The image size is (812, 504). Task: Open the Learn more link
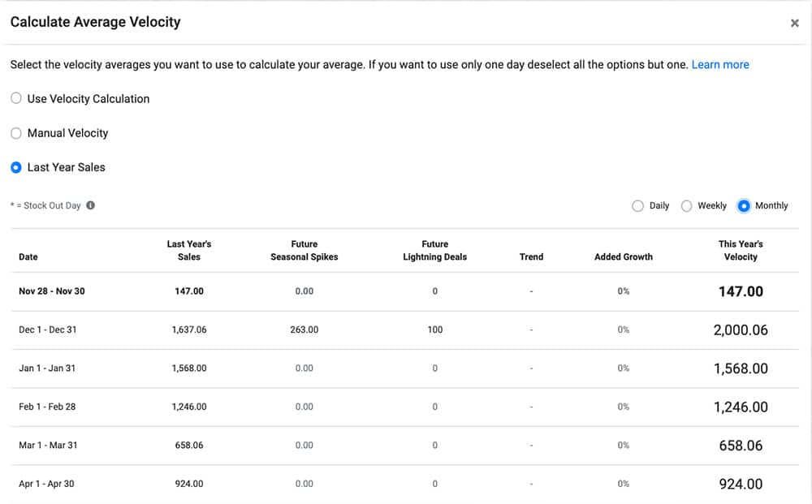(x=720, y=64)
